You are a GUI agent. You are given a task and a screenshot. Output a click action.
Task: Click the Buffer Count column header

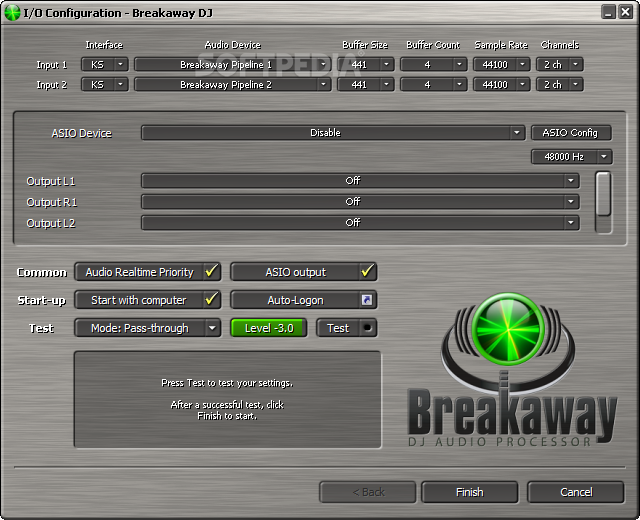click(433, 44)
